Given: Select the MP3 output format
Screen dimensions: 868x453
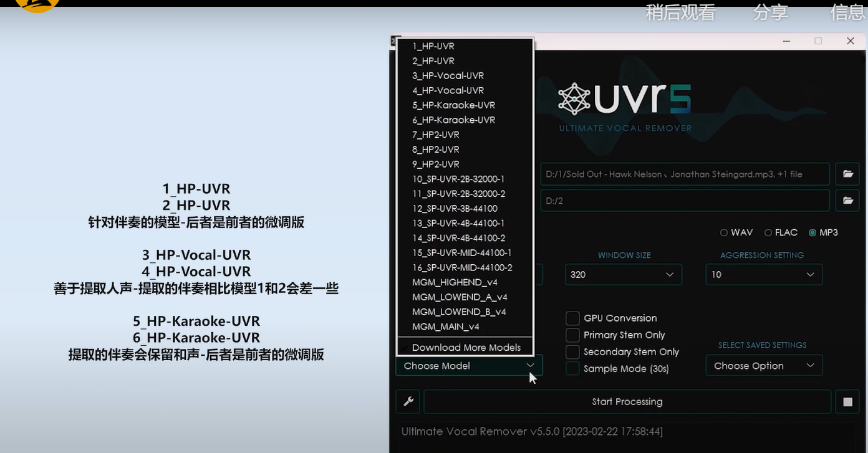Looking at the screenshot, I should coord(823,232).
